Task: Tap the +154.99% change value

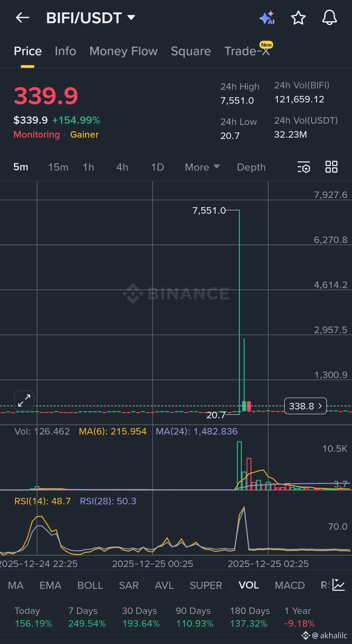Action: point(76,120)
